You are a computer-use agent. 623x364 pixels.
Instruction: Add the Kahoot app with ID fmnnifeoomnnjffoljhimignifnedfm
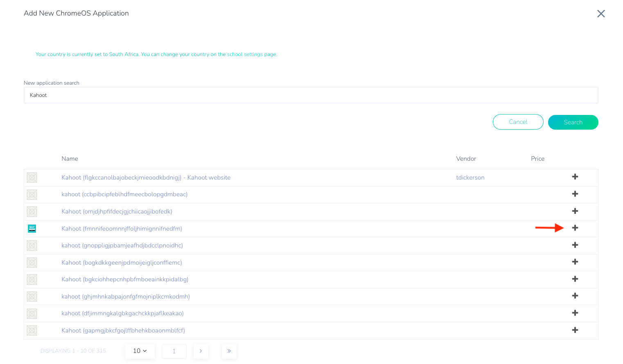pyautogui.click(x=575, y=228)
